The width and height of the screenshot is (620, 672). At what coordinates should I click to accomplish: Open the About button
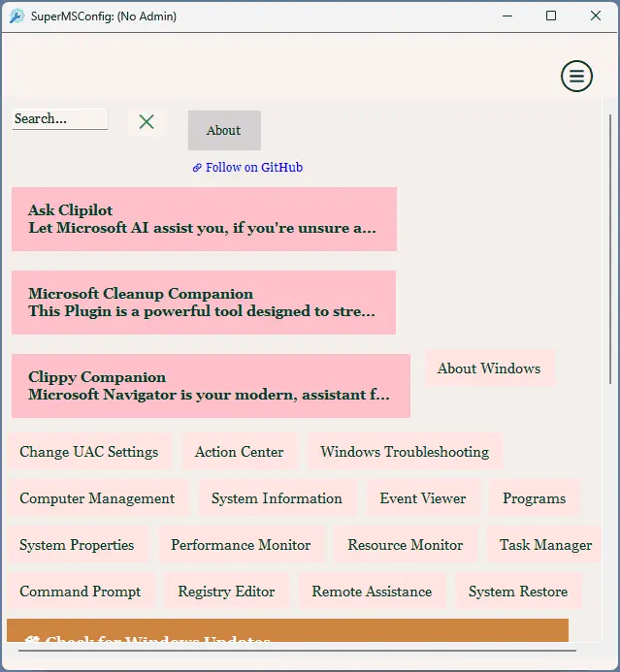(224, 130)
